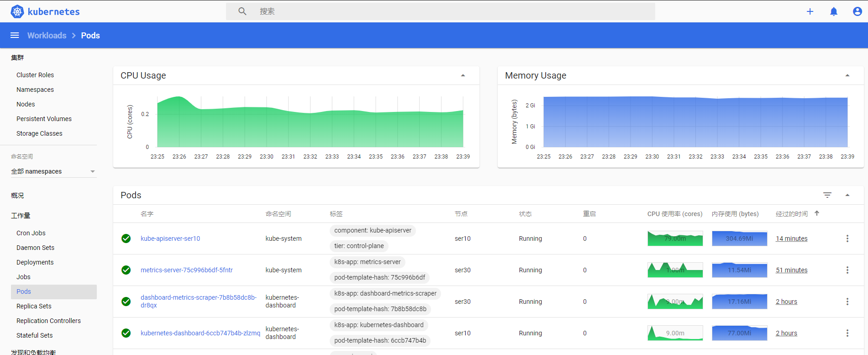Viewport: 868px width, 355px height.
Task: Open Deployments in sidebar
Action: click(x=35, y=262)
